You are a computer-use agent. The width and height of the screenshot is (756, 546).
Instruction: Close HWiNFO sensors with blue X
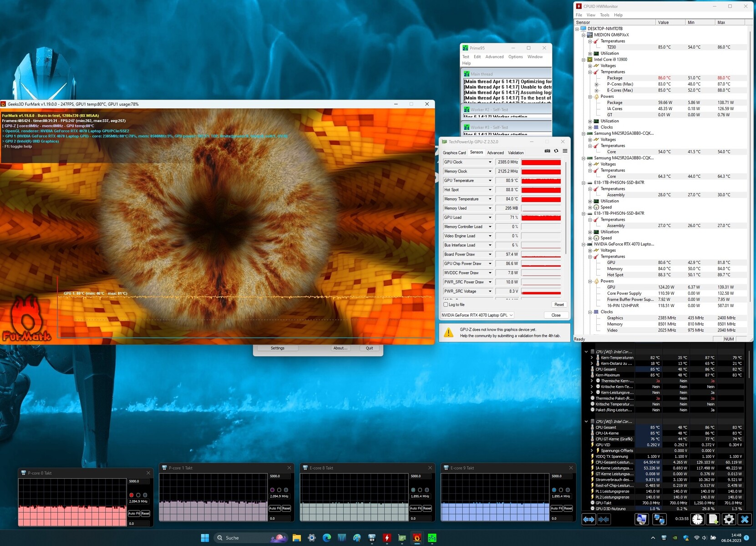point(745,519)
